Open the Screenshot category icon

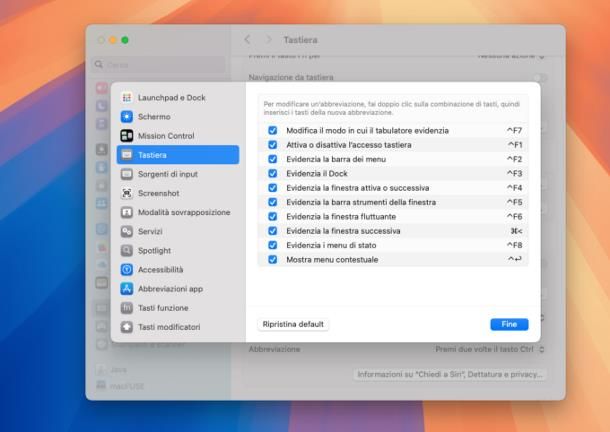[x=127, y=193]
